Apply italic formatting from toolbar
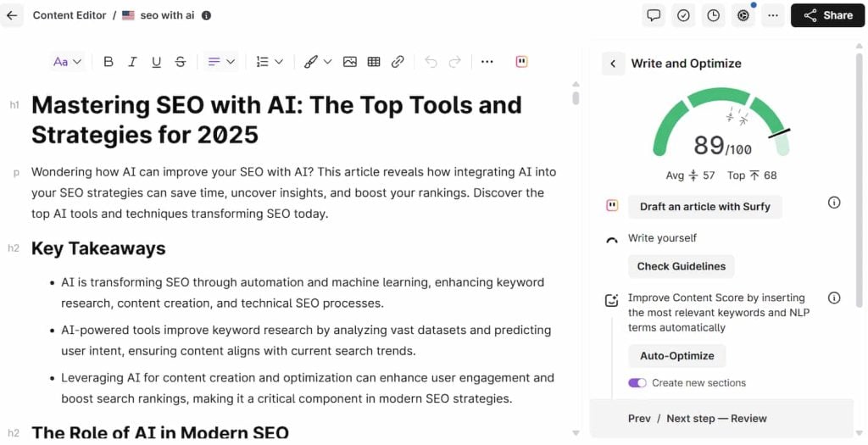Viewport: 868px width, 445px height. [x=132, y=62]
